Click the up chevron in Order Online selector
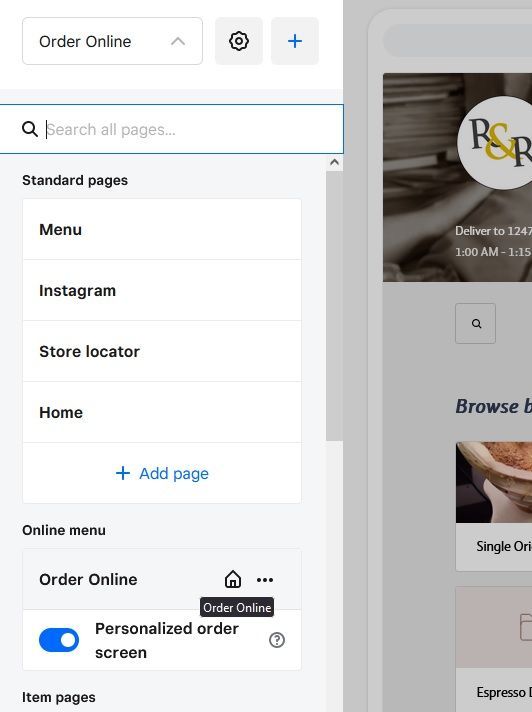Screen dimensions: 532x712 coord(178,42)
